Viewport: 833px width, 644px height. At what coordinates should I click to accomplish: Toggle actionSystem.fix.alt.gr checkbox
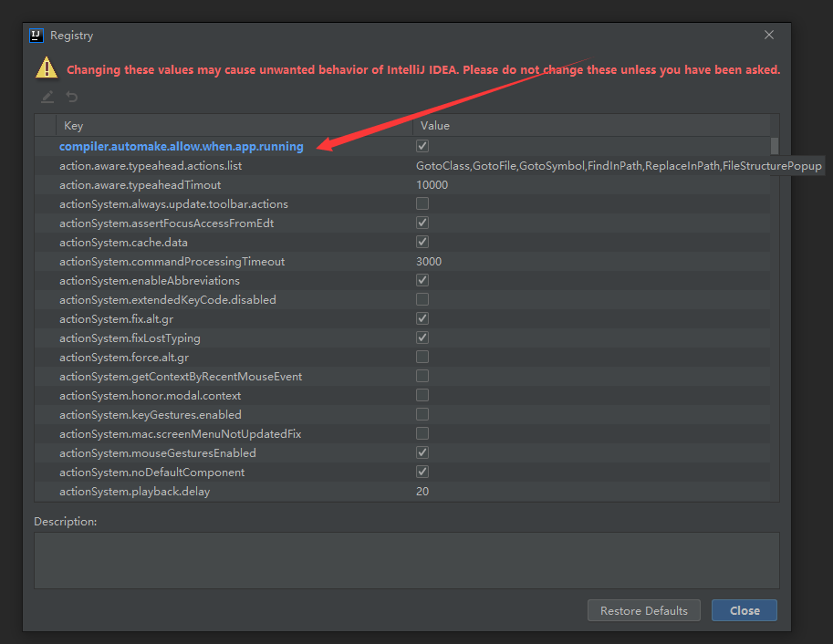click(x=422, y=318)
